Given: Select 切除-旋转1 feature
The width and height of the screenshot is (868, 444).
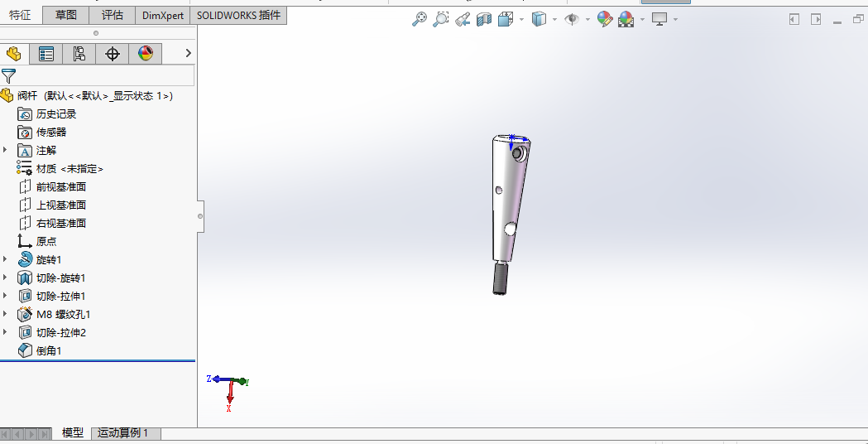Looking at the screenshot, I should point(61,278).
